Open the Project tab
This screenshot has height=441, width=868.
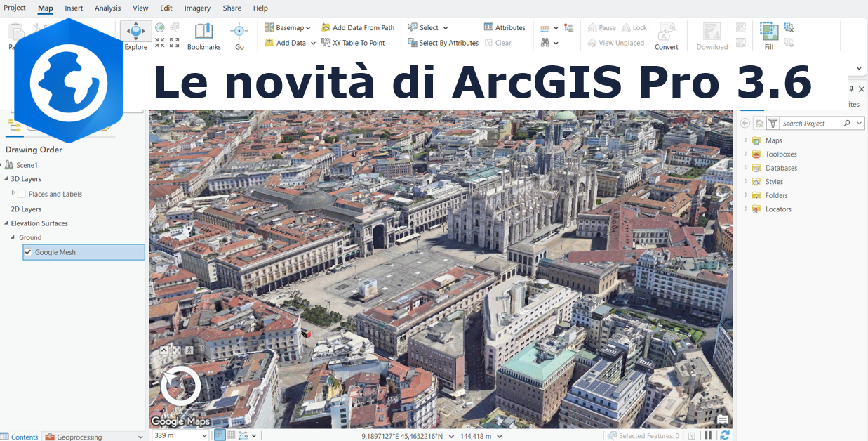click(15, 8)
